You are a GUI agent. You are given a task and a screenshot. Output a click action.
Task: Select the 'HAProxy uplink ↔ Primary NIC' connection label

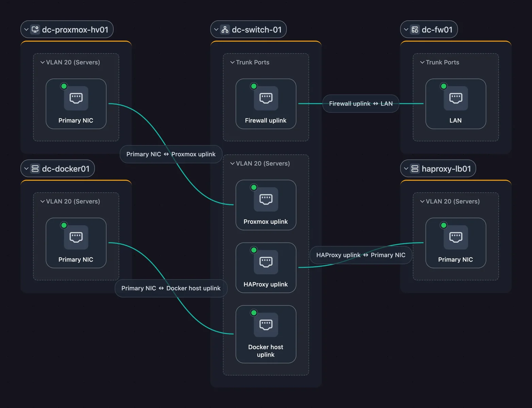361,255
